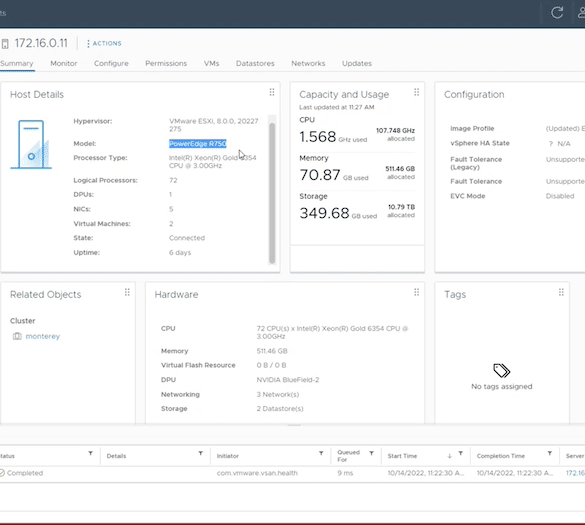585x525 pixels.
Task: Click the Related Objects card drag handle
Action: (127, 292)
